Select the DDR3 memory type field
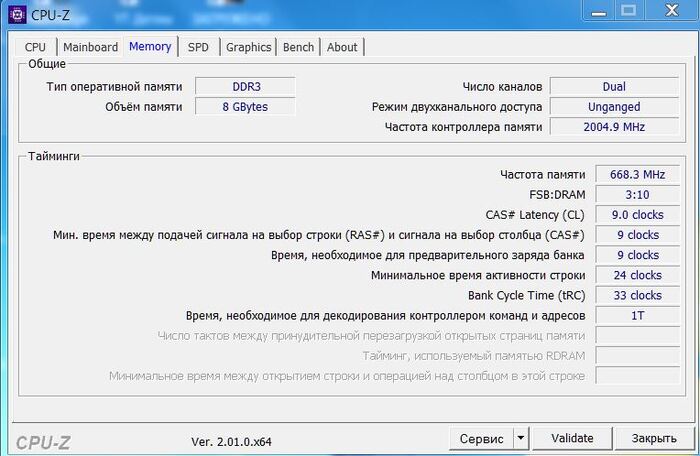Screen dimensions: 700x456 pyautogui.click(x=246, y=86)
